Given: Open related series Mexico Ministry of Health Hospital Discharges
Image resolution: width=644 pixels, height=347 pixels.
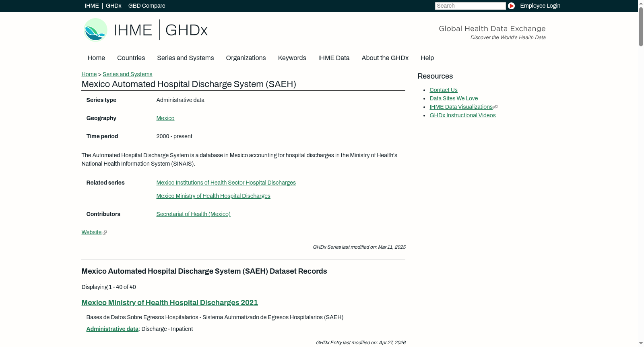Looking at the screenshot, I should pyautogui.click(x=213, y=196).
